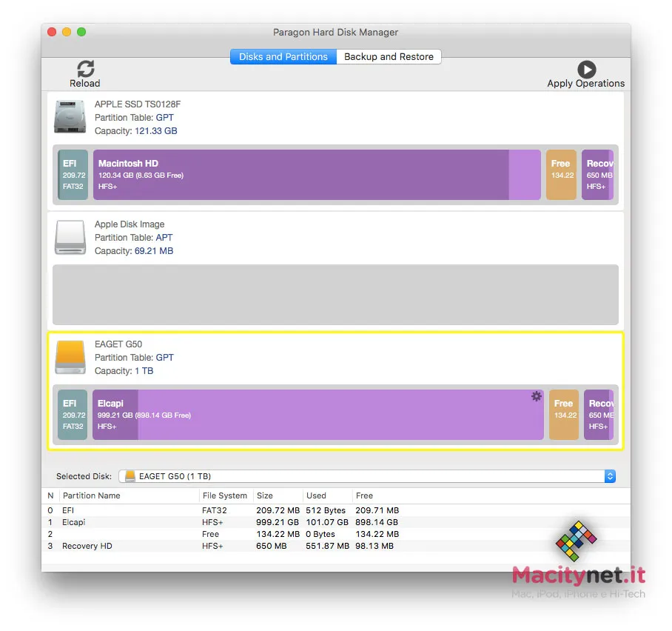
Task: Click the GPT link for APPLE SSD partition table
Action: click(x=164, y=117)
